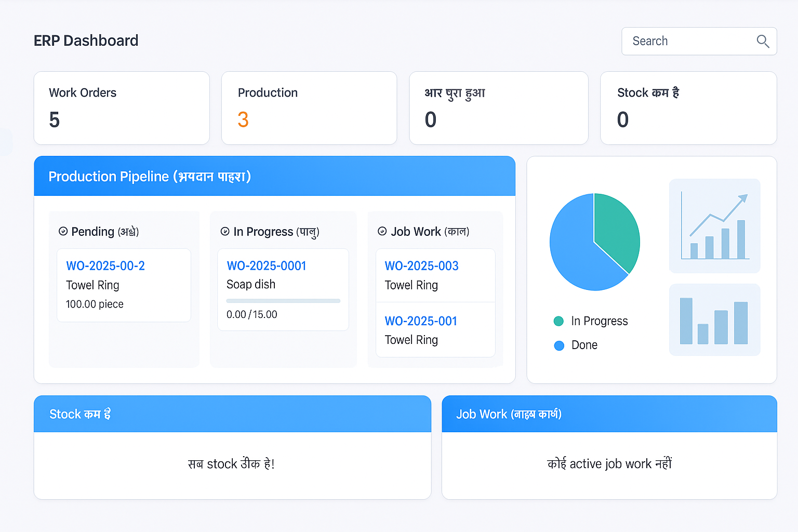Screen dimensions: 798x532
Task: Click the bar chart statistics icon
Action: pos(714,320)
